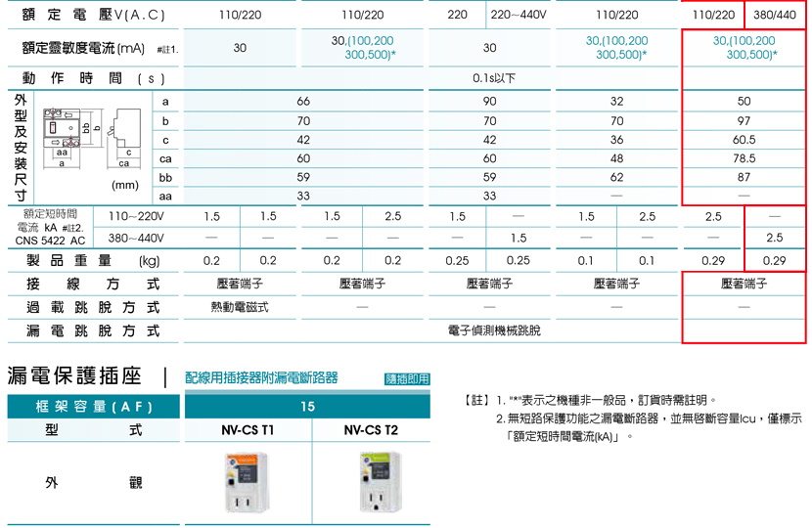Click the dimension c value 60.5
This screenshot has height=528, width=812.
click(744, 140)
